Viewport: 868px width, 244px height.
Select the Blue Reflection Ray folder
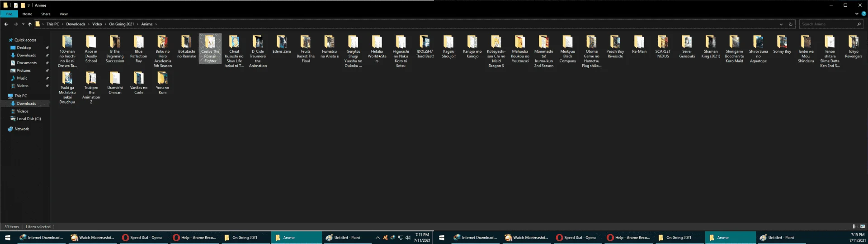(139, 49)
